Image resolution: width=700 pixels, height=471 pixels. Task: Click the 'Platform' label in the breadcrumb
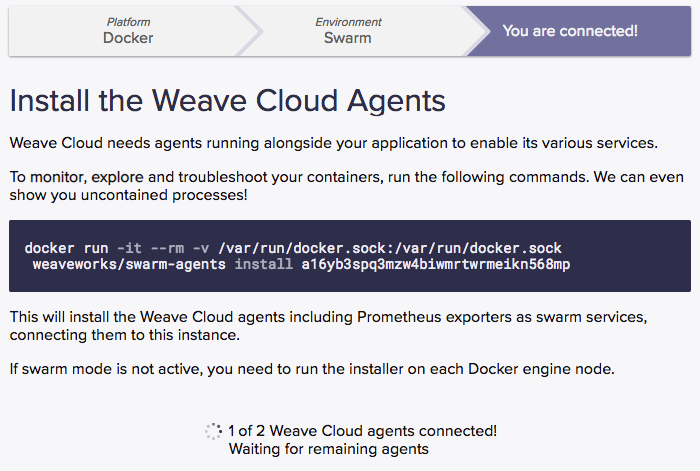click(128, 22)
